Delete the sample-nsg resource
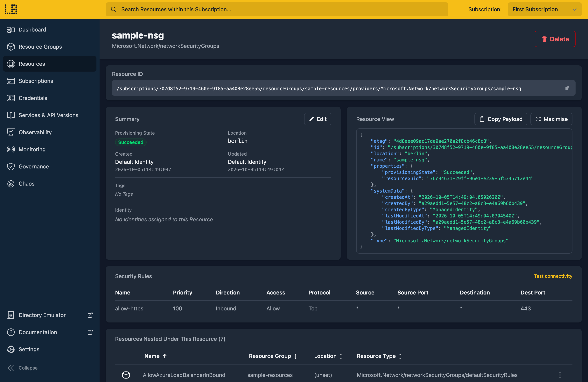Viewport: 588px width, 382px height. coord(555,39)
